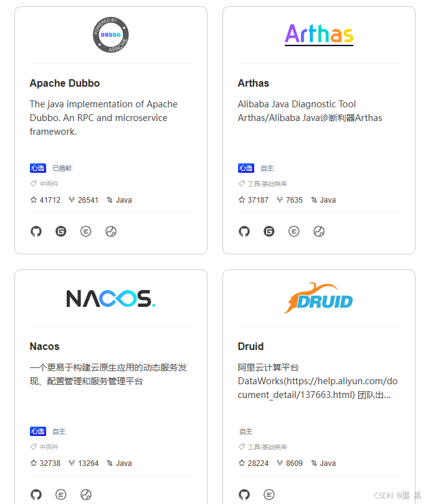Click the 自主 badge on Nacos card
Screen dimensions: 425x504
pos(59,432)
